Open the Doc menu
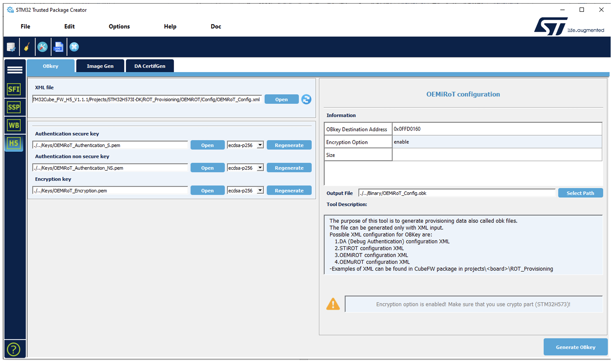Screen dimensions: 611x364 [x=216, y=26]
